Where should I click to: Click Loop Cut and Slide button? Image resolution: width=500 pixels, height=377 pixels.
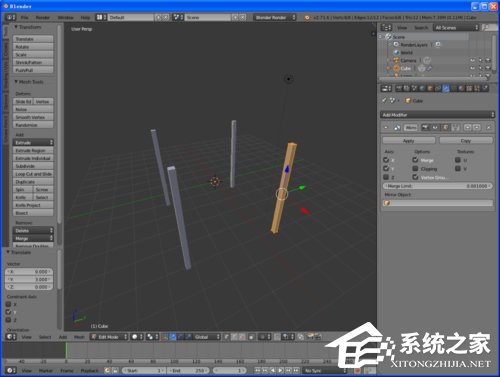[x=33, y=174]
